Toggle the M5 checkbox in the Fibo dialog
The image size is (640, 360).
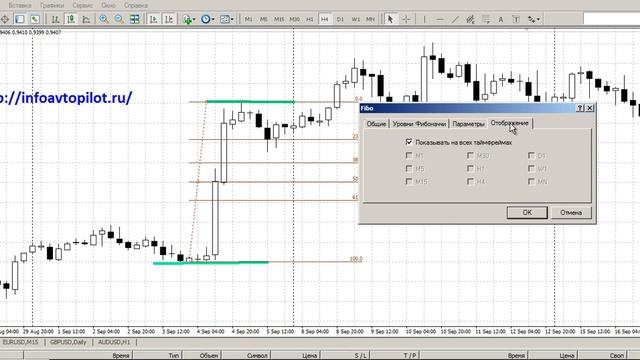click(409, 169)
